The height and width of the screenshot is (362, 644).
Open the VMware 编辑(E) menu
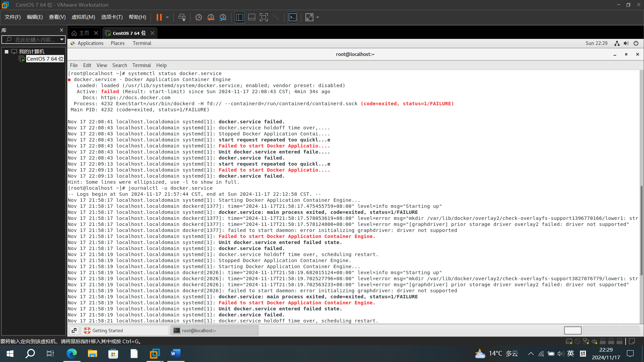(x=35, y=17)
